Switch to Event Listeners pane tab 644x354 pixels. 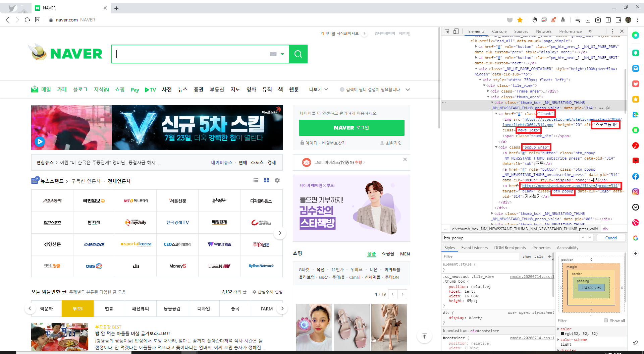coord(474,248)
